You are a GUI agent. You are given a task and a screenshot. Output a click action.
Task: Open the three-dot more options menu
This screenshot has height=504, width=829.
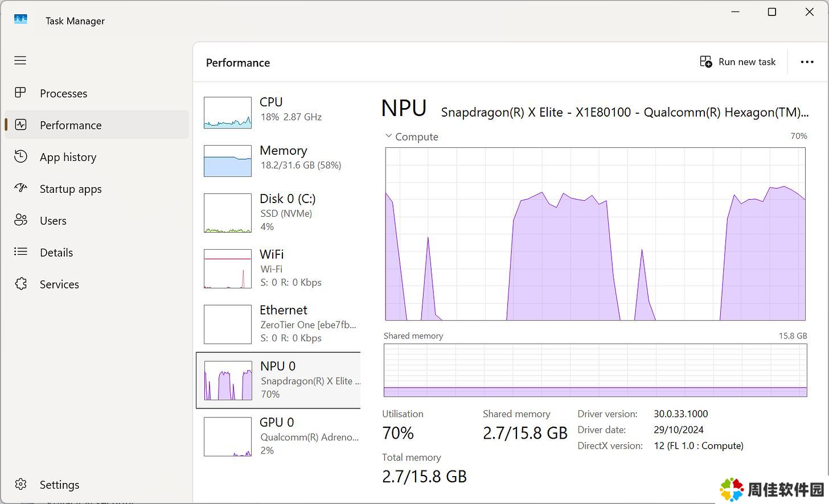point(807,62)
